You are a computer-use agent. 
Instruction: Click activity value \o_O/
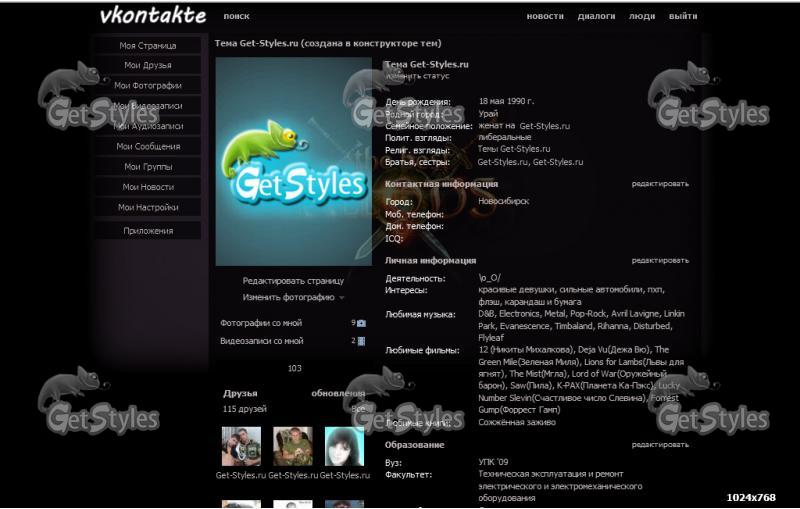[x=489, y=278]
